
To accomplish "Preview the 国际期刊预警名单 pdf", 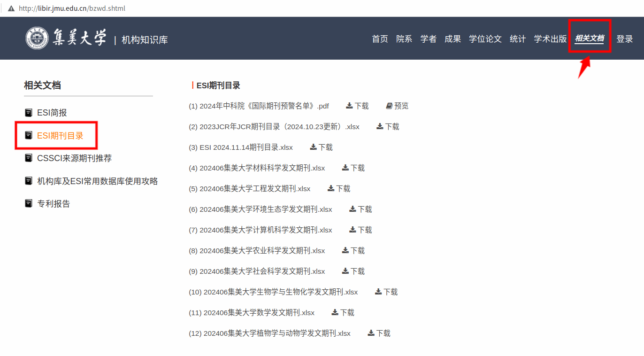I will click(397, 106).
